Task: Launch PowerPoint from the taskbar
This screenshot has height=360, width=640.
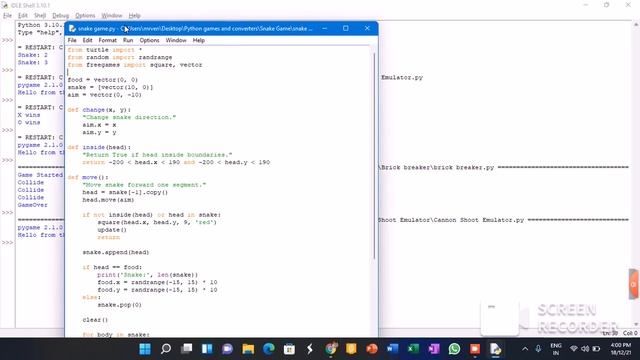Action: point(371,349)
